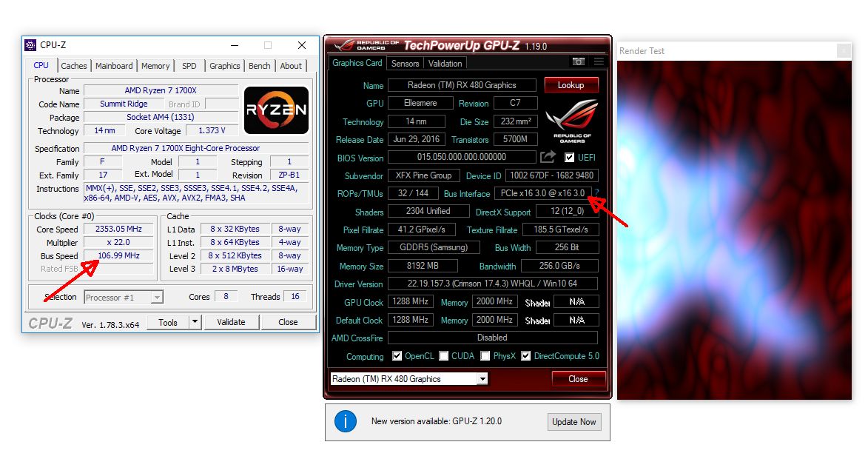The image size is (868, 459).
Task: Open the About tab in CPU-Z
Action: 291,66
